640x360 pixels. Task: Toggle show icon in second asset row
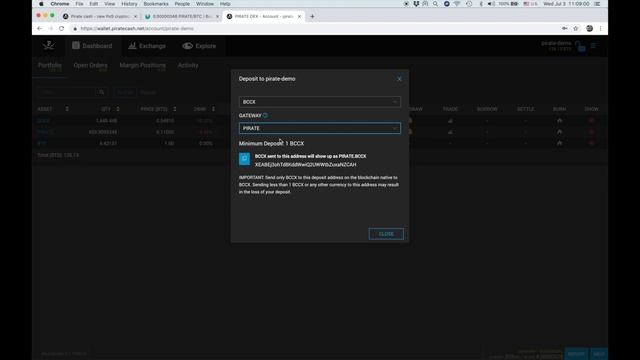tap(591, 132)
